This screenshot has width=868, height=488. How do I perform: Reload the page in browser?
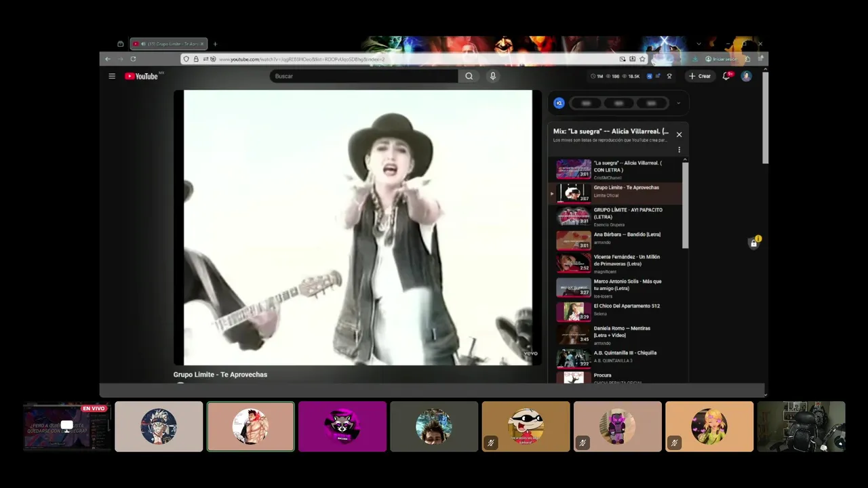tap(133, 59)
